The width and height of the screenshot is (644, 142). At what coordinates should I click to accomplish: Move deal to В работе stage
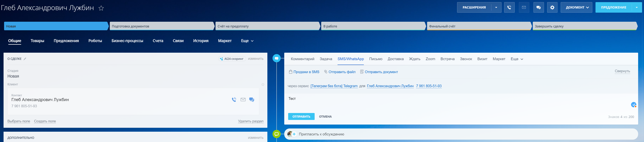click(x=373, y=26)
